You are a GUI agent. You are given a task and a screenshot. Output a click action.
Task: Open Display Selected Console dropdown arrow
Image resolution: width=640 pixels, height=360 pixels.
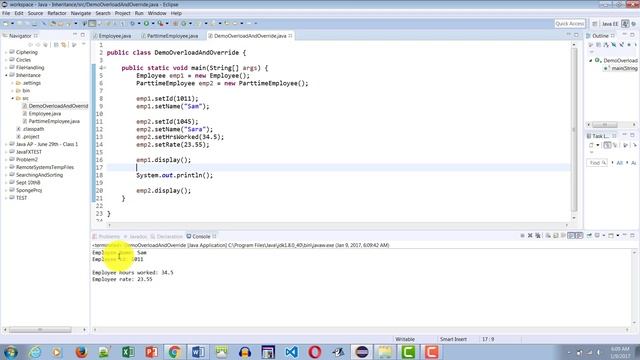point(604,236)
